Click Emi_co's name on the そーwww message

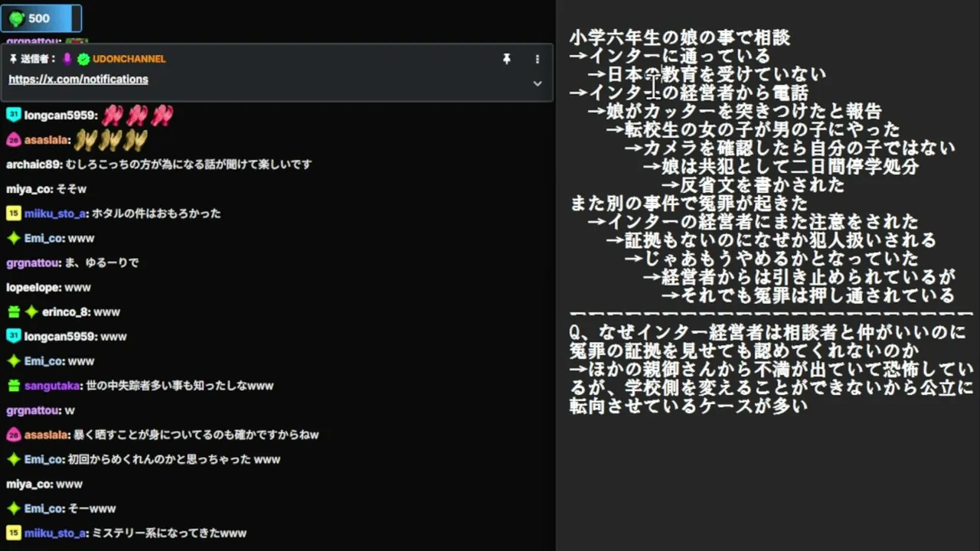click(43, 508)
